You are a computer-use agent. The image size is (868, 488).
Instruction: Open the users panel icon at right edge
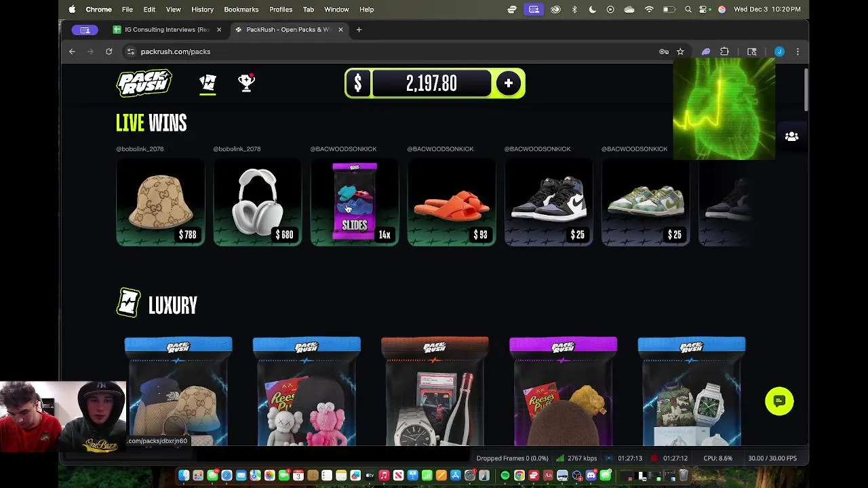(791, 136)
